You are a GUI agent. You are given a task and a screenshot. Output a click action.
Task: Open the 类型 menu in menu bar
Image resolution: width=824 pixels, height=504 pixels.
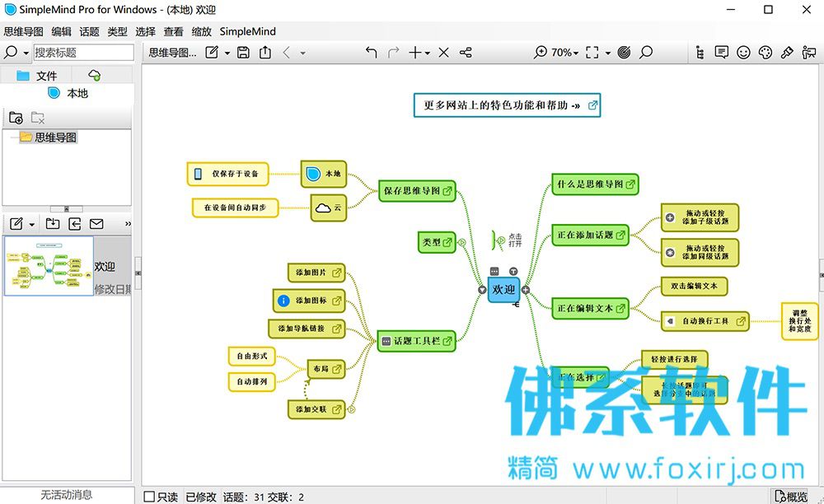click(117, 31)
